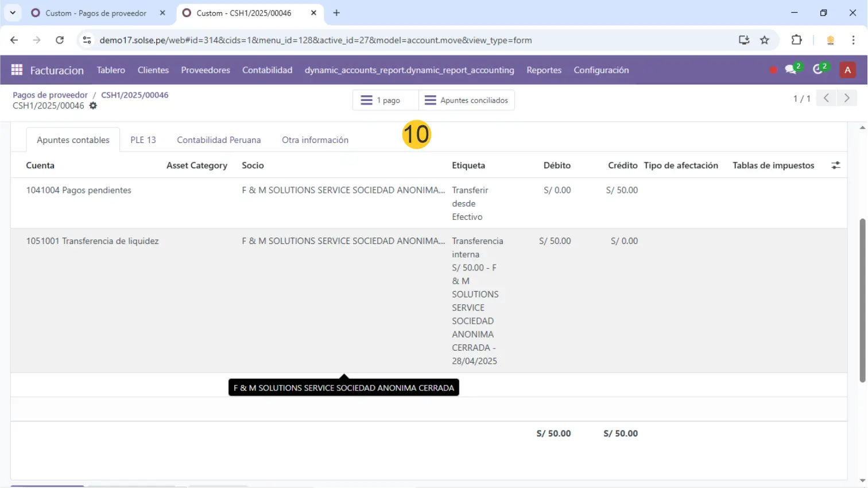Install app icon in the address bar
Viewport: 868px width, 488px height.
(x=744, y=40)
